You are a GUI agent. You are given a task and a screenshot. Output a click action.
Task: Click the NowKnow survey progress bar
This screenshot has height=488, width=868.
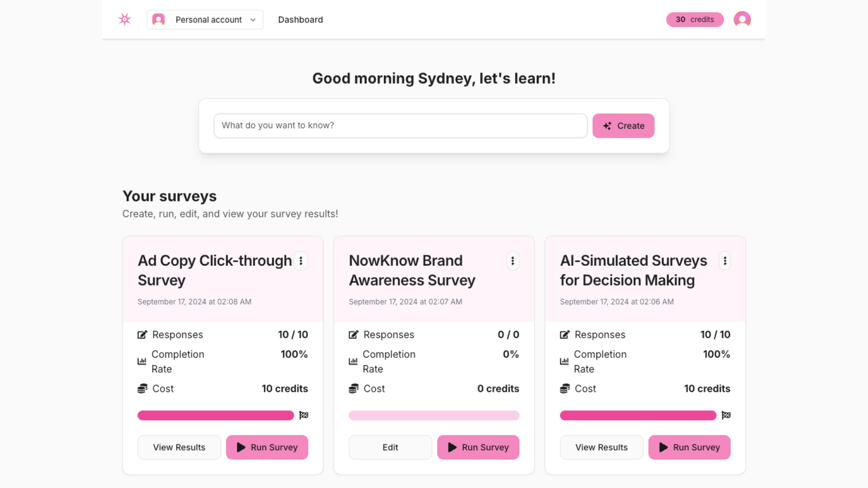coord(434,415)
